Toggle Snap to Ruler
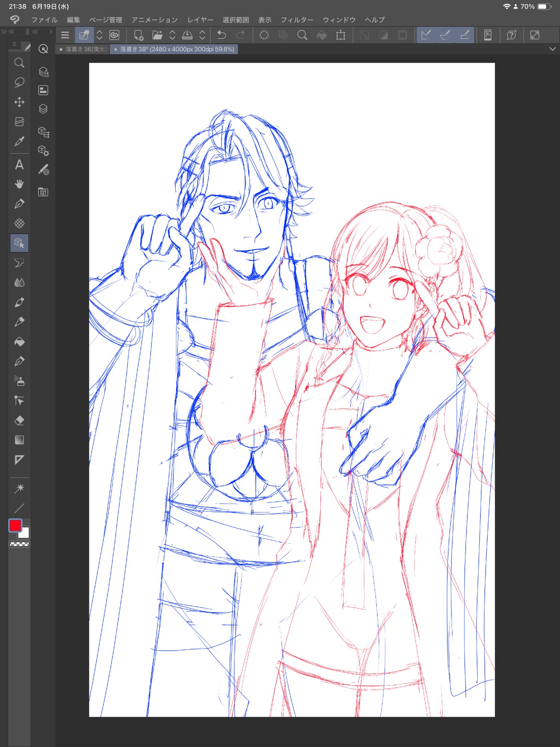This screenshot has width=560, height=747. [x=426, y=35]
